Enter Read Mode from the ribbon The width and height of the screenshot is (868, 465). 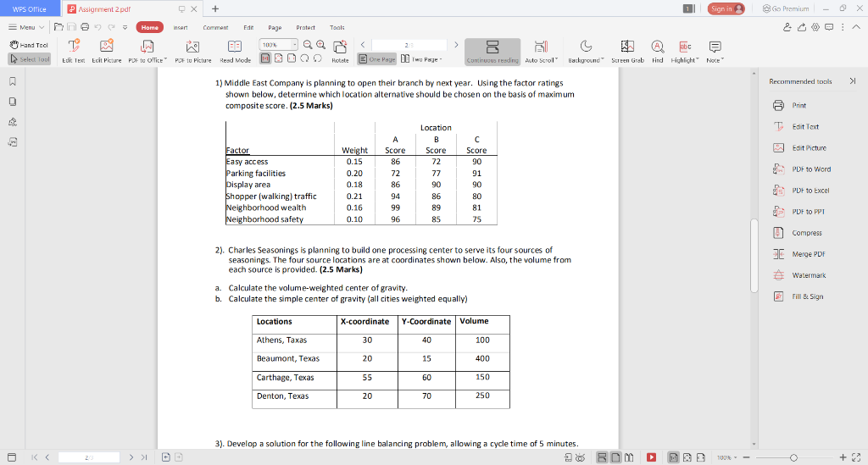tap(235, 51)
